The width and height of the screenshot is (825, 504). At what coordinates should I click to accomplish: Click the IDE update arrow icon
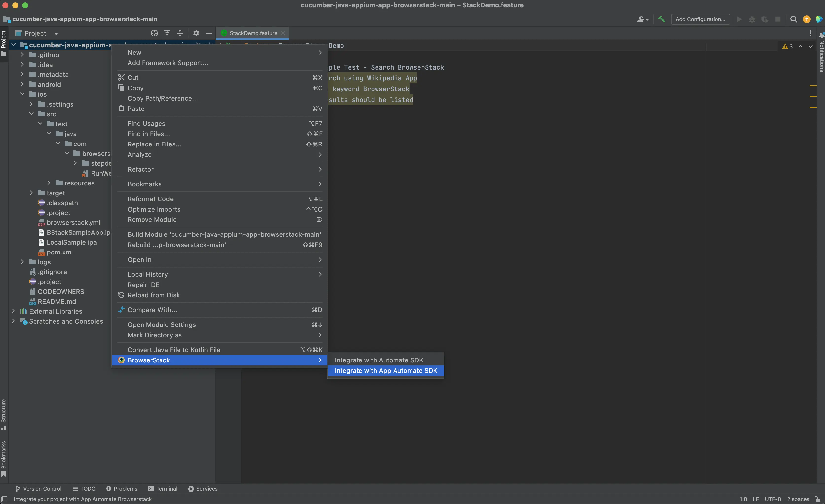click(x=807, y=19)
